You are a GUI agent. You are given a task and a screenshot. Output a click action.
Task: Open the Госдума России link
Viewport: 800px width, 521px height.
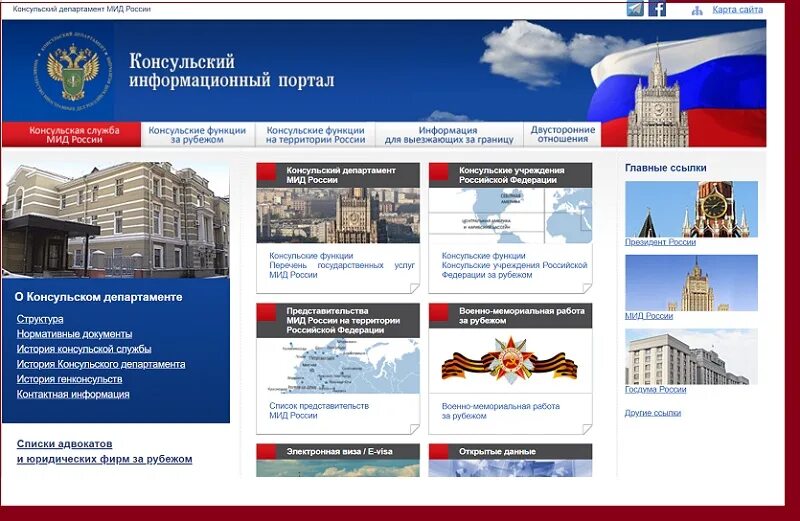(x=655, y=389)
